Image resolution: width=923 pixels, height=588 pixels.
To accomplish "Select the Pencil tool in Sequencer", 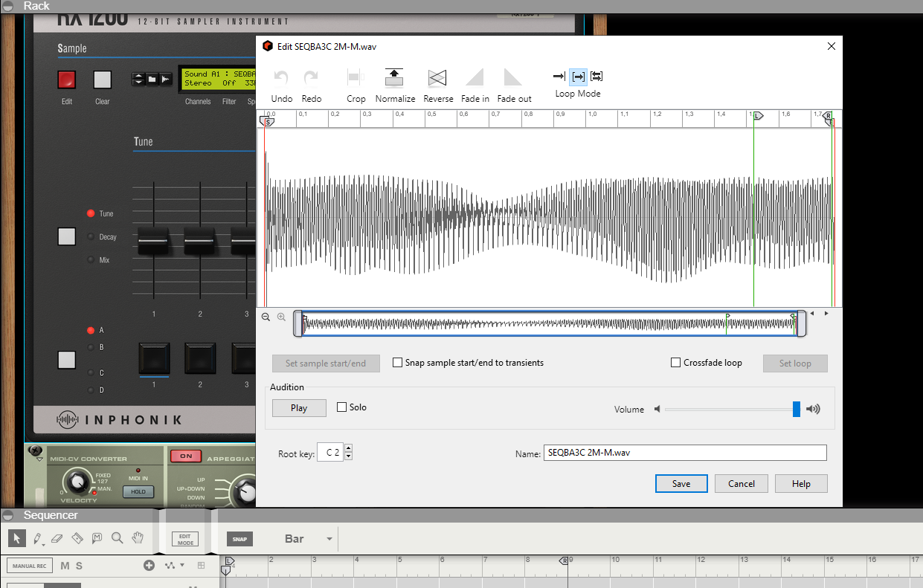I will point(37,538).
